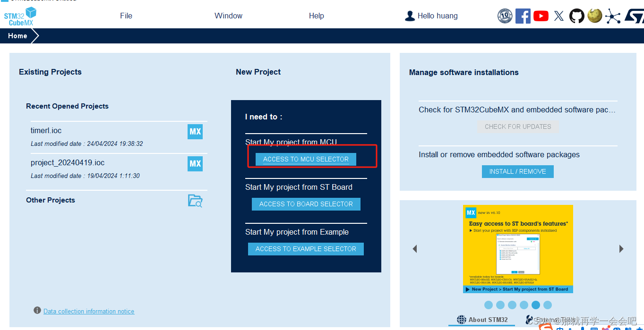This screenshot has width=644, height=330.
Task: Open the timerl.ioc recent project
Action: (46, 131)
